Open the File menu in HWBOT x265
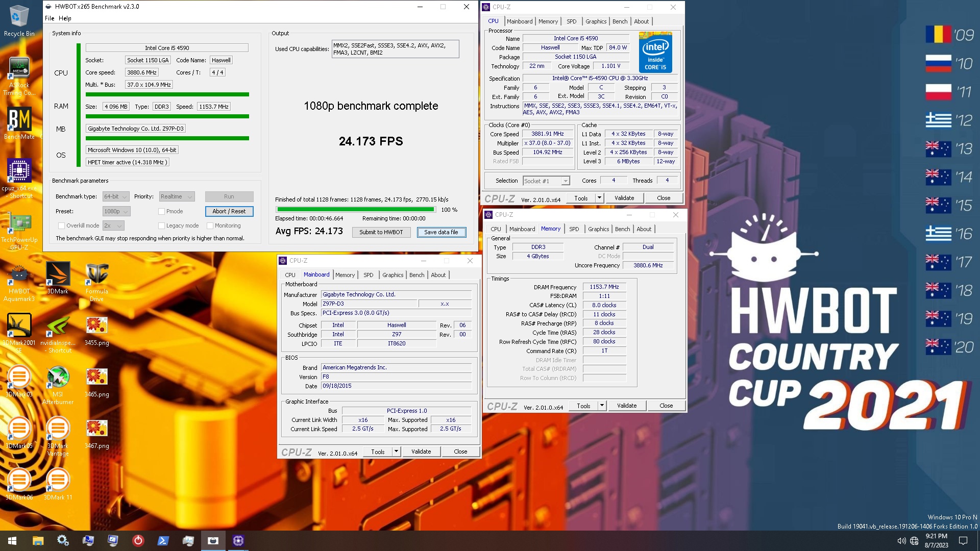980x551 pixels. click(x=50, y=18)
